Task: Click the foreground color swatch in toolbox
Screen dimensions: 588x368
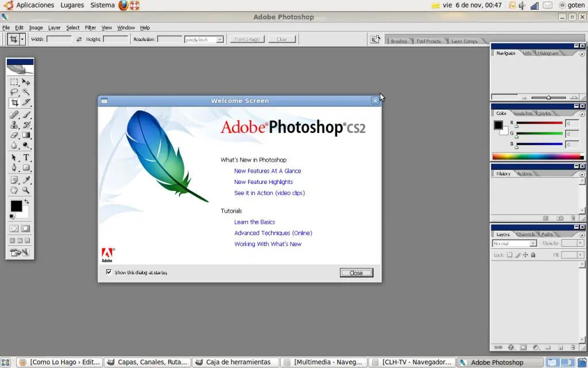Action: click(x=16, y=206)
